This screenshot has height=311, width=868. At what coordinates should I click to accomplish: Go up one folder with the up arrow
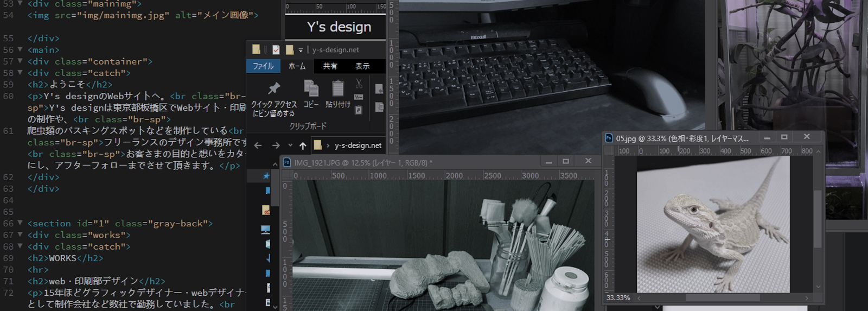303,145
